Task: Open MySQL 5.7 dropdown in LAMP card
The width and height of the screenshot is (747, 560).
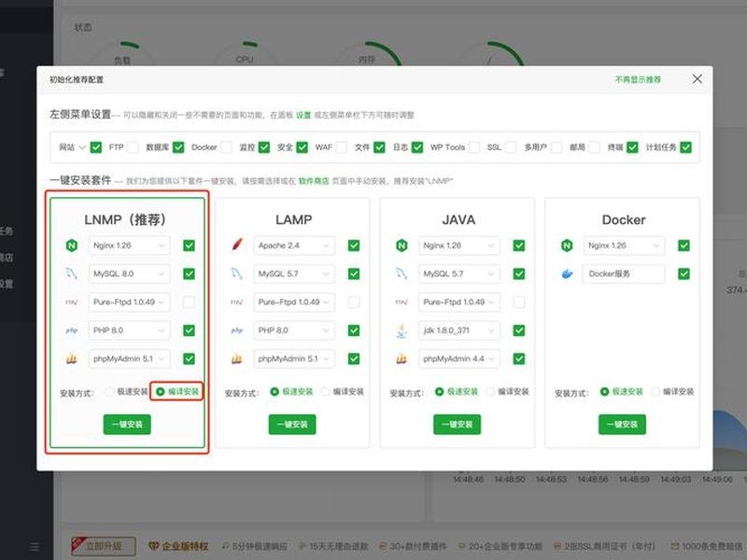Action: [294, 273]
